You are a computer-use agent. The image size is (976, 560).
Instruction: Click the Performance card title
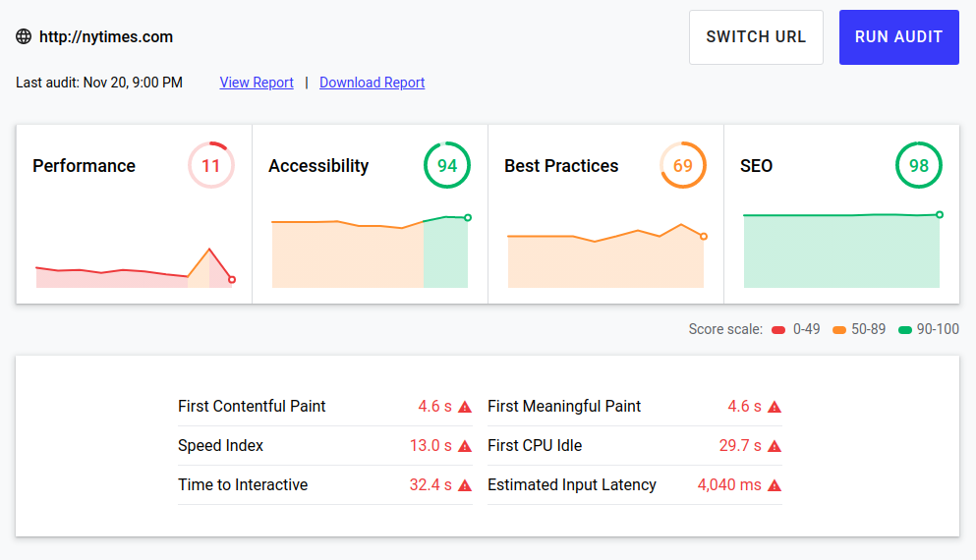coord(84,166)
